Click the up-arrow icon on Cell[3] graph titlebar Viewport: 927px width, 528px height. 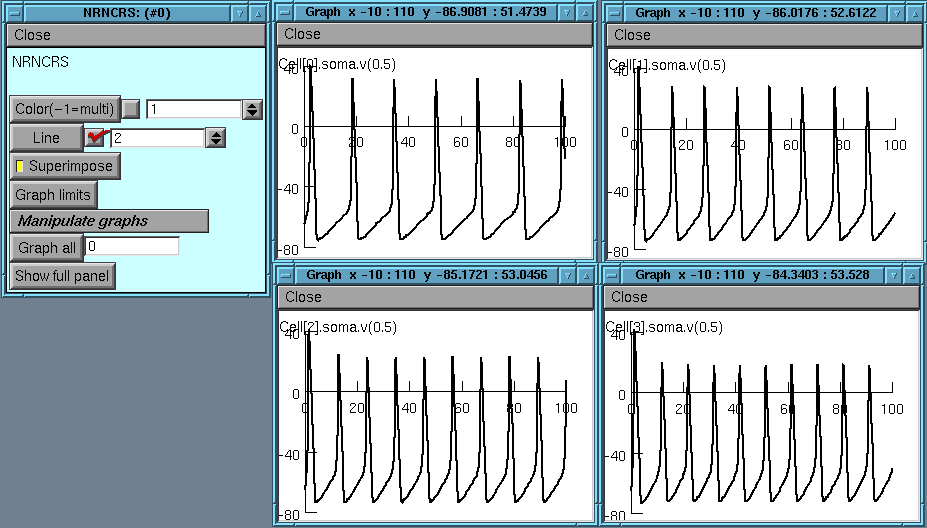point(915,275)
